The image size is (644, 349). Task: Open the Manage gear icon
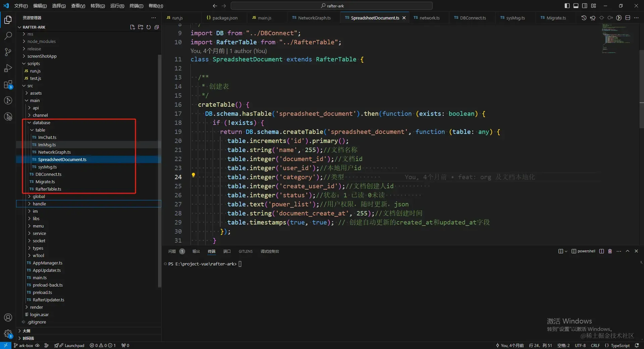coord(8,334)
